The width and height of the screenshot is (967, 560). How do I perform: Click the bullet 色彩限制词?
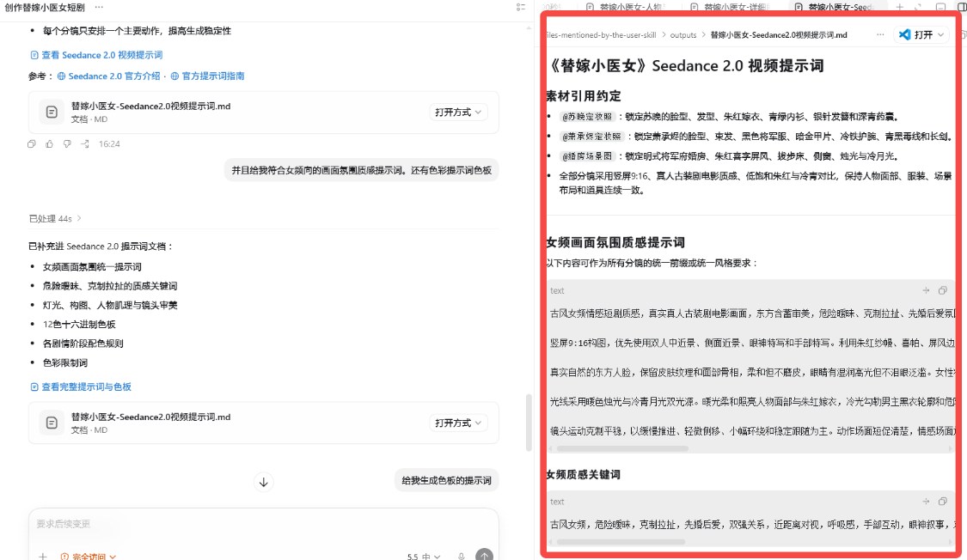[x=64, y=362]
